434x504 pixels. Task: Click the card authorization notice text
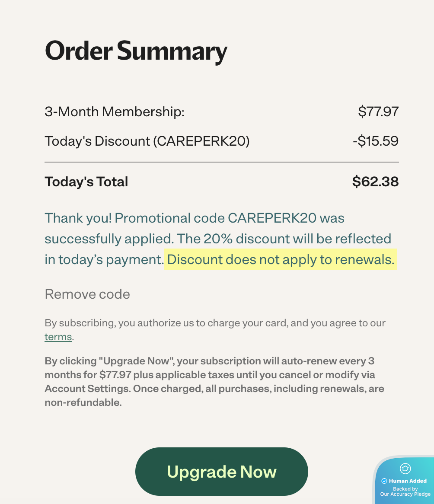(215, 323)
